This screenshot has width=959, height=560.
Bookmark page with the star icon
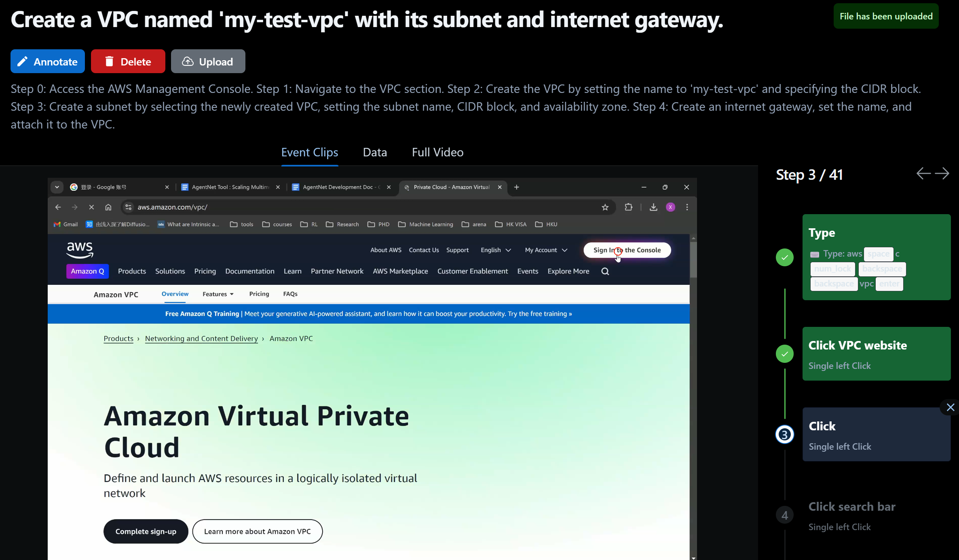click(605, 207)
